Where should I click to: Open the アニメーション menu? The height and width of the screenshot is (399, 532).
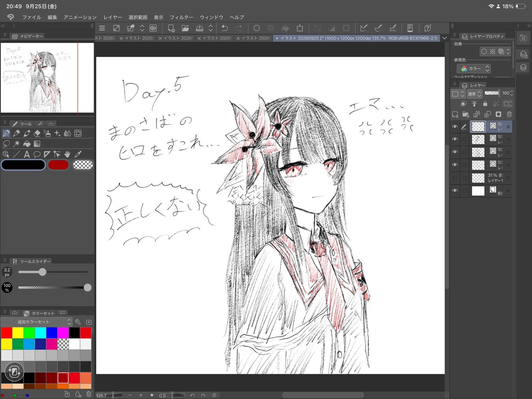[x=80, y=17]
